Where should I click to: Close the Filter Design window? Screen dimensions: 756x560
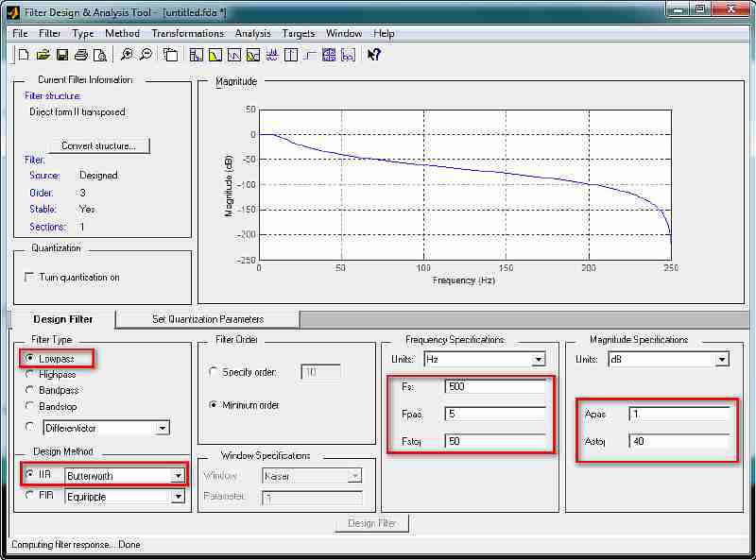[x=731, y=9]
